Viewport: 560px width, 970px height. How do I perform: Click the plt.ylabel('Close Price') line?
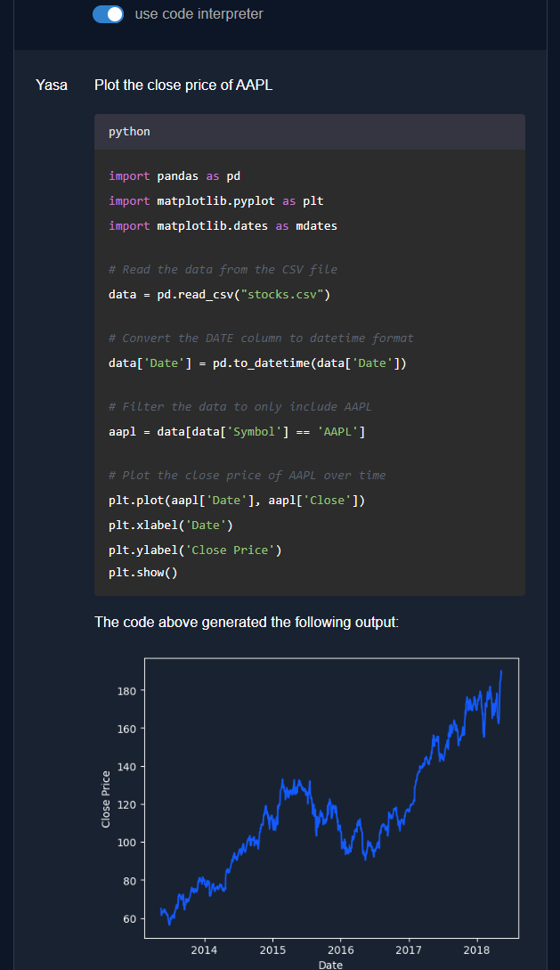(195, 550)
